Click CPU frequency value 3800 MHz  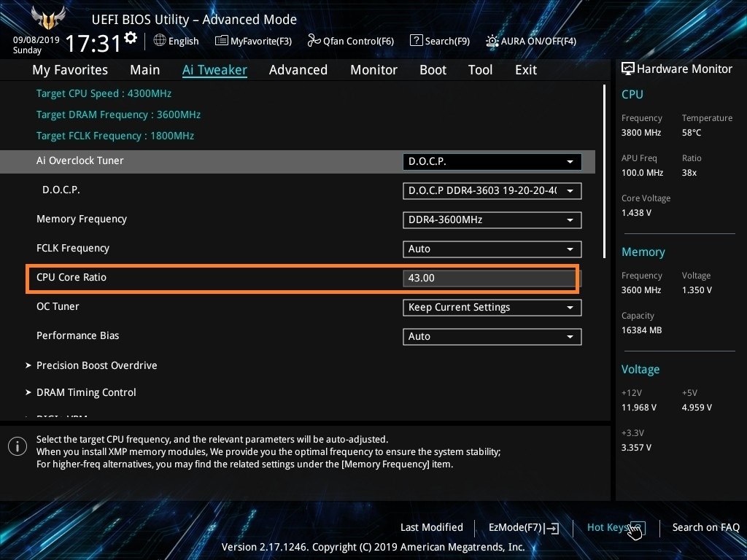(x=641, y=133)
